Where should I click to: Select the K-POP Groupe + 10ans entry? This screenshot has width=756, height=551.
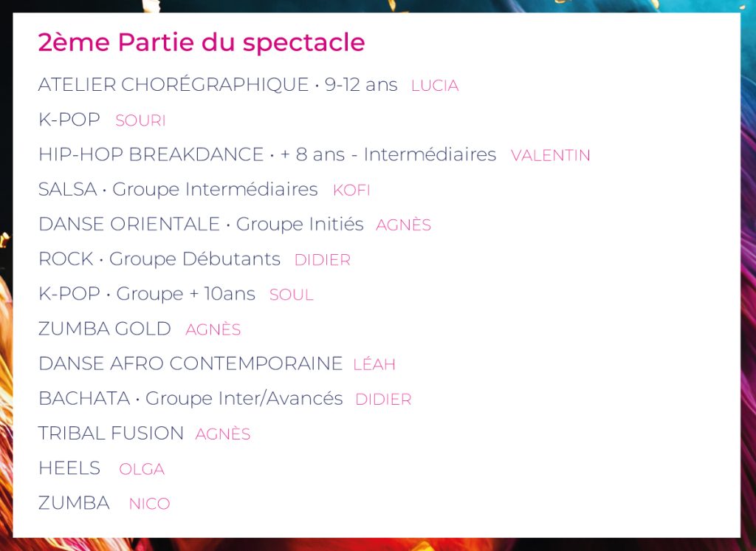click(x=147, y=294)
